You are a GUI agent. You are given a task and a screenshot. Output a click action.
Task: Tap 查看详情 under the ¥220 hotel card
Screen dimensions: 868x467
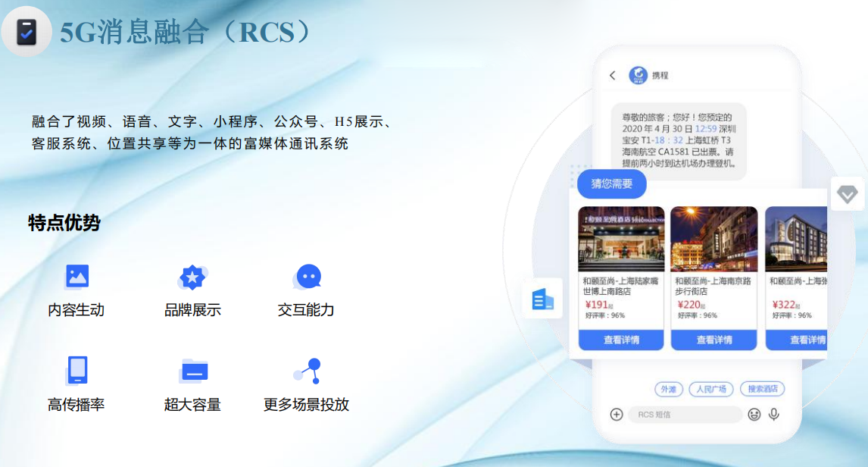(x=713, y=340)
